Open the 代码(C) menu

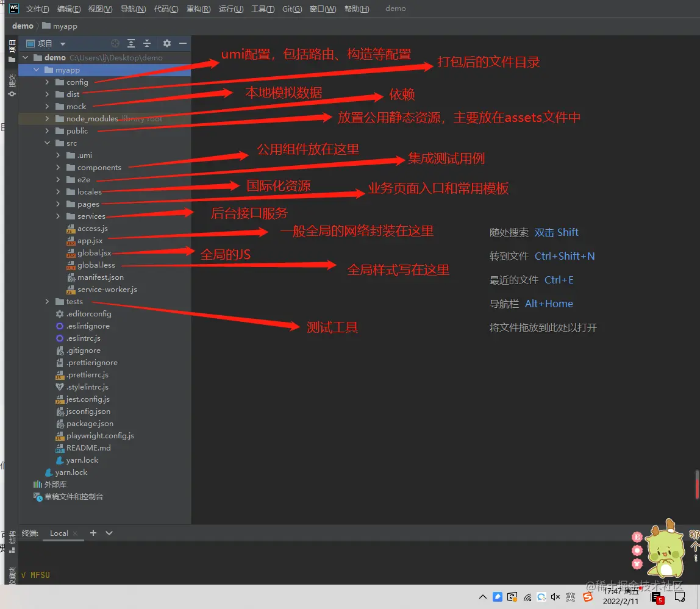[x=166, y=9]
